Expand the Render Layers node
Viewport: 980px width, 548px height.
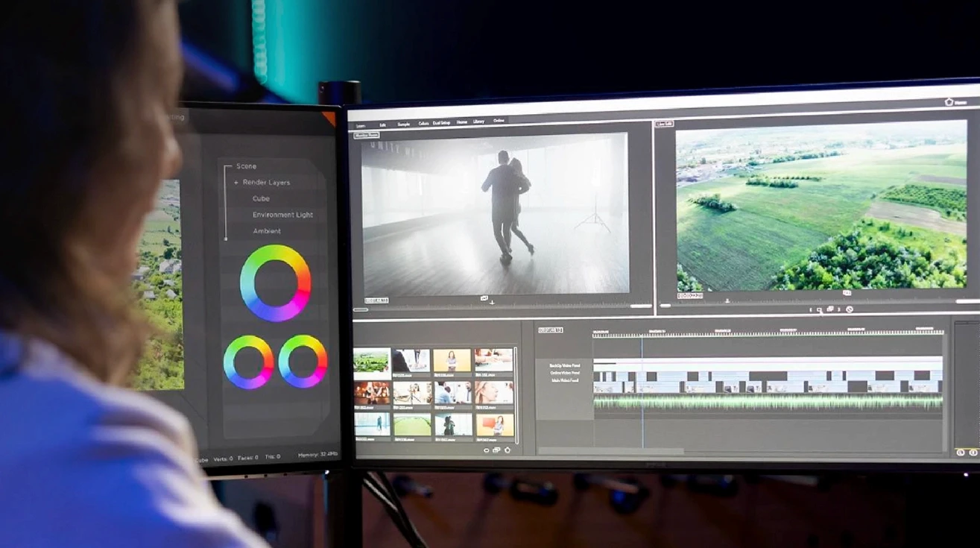236,183
